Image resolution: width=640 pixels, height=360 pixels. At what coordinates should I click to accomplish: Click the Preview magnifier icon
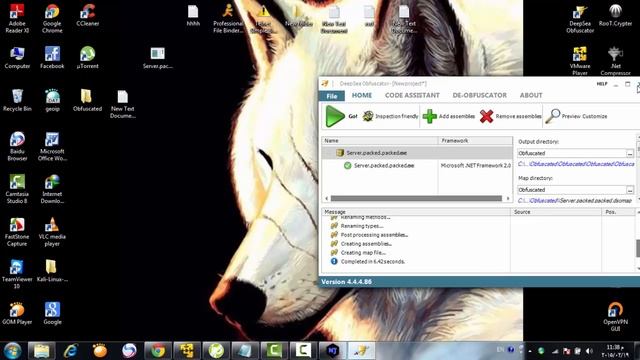(x=553, y=116)
